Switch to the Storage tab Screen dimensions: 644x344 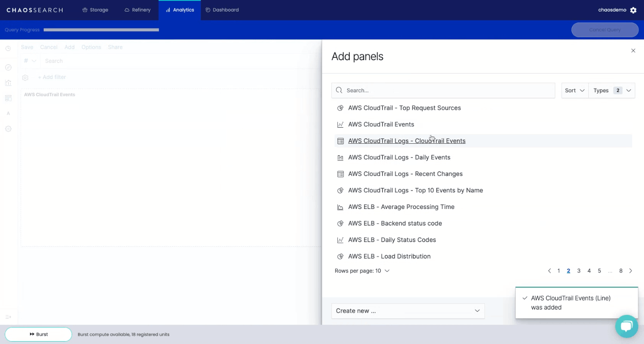point(95,9)
